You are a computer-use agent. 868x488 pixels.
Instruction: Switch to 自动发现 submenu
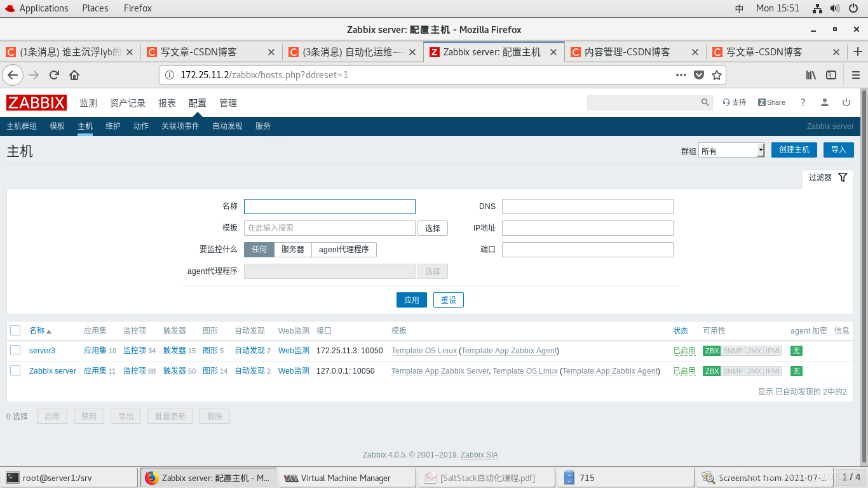click(227, 126)
